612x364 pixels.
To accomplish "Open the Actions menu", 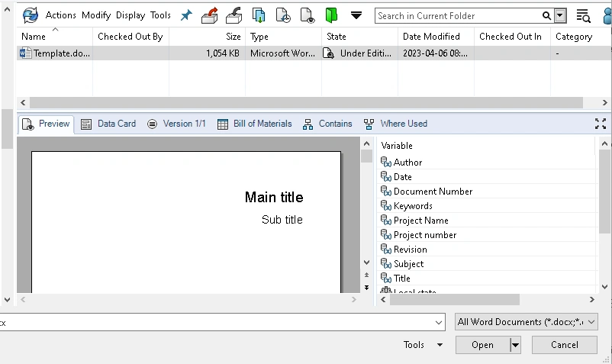I will tap(60, 15).
